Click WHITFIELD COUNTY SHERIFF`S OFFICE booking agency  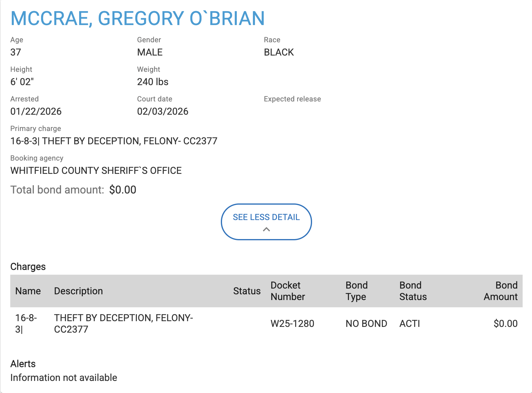pyautogui.click(x=96, y=171)
